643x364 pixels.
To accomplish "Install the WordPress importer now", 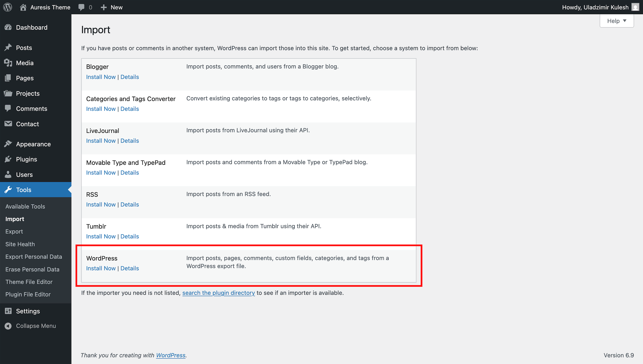I will pyautogui.click(x=101, y=268).
